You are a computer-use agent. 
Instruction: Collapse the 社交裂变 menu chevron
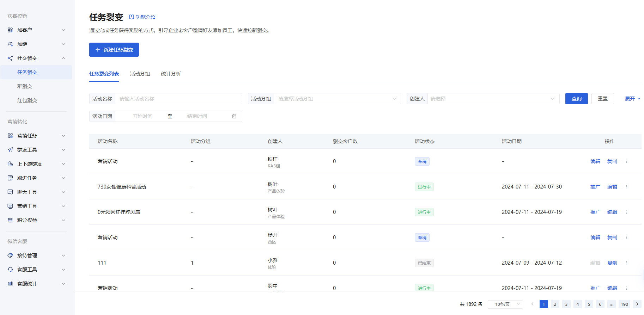[x=63, y=58]
